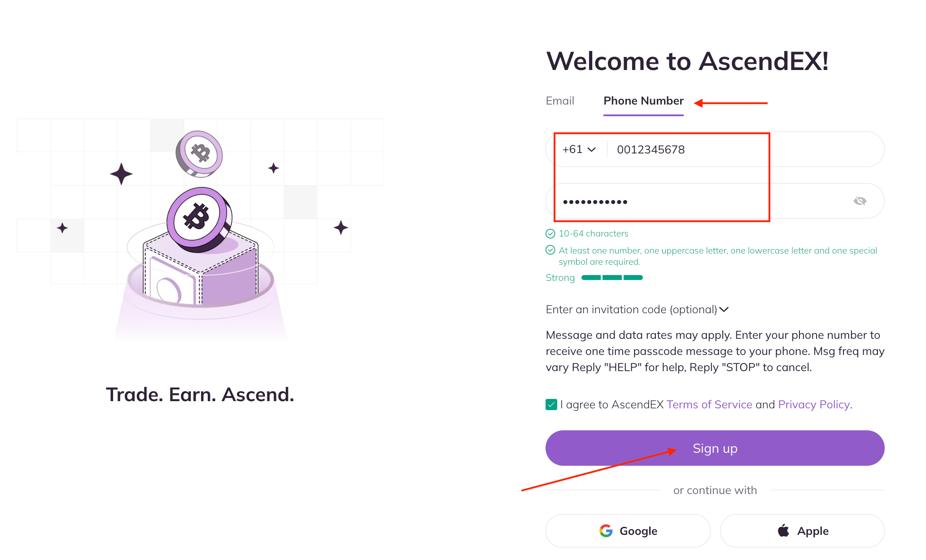Select the Phone Number tab
The image size is (926, 560).
[643, 101]
